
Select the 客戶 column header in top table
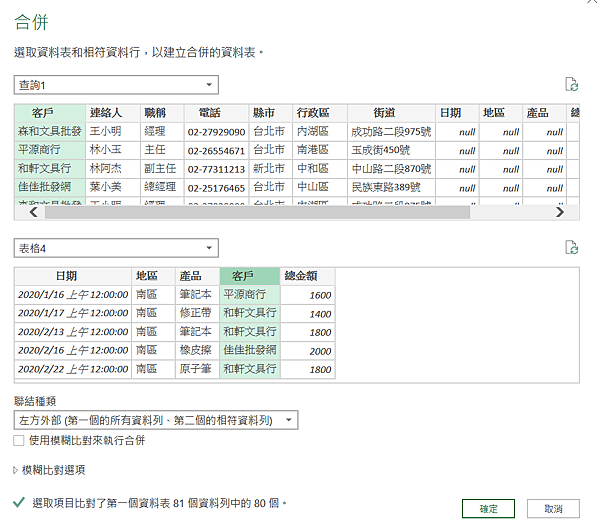[50, 113]
